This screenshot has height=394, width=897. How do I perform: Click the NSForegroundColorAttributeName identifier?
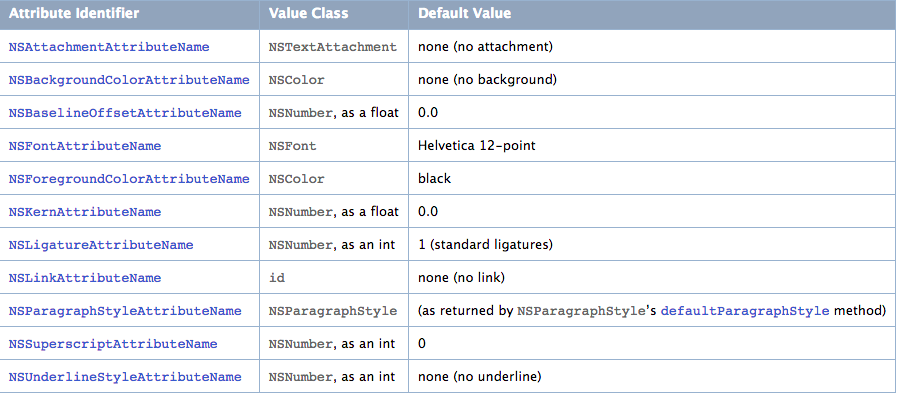pyautogui.click(x=129, y=179)
